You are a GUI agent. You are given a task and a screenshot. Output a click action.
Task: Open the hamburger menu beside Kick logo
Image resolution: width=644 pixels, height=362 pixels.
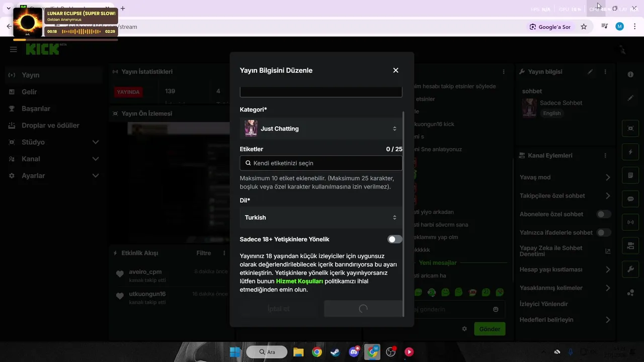[x=14, y=49]
